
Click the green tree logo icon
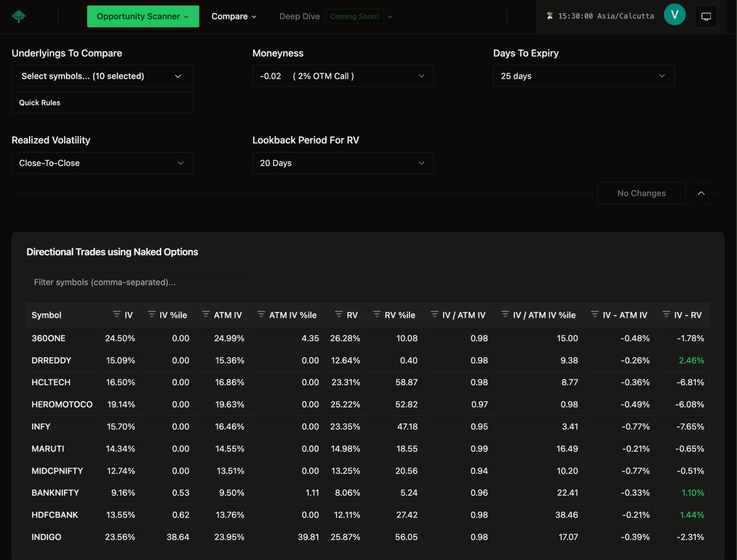pyautogui.click(x=19, y=16)
